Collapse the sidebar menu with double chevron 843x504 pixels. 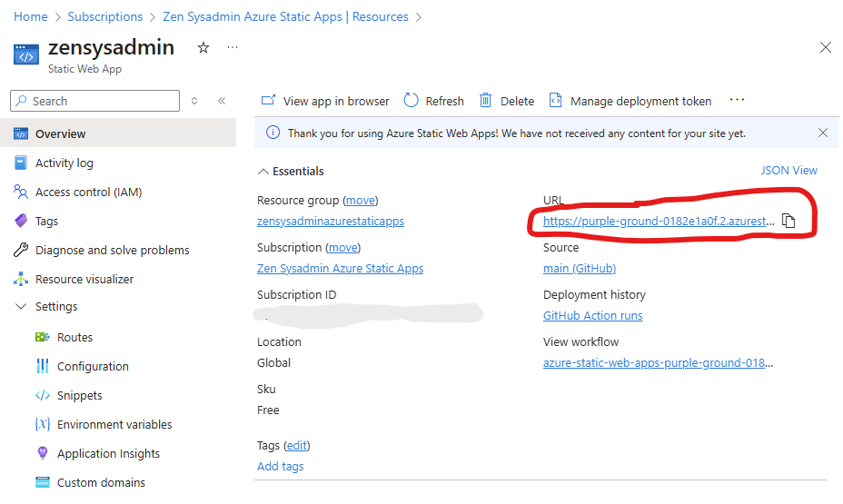click(x=222, y=101)
